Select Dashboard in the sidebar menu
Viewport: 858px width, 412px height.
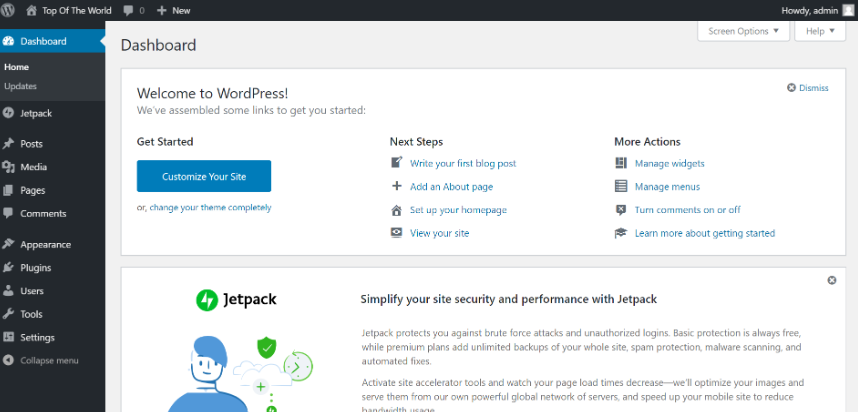[x=53, y=41]
